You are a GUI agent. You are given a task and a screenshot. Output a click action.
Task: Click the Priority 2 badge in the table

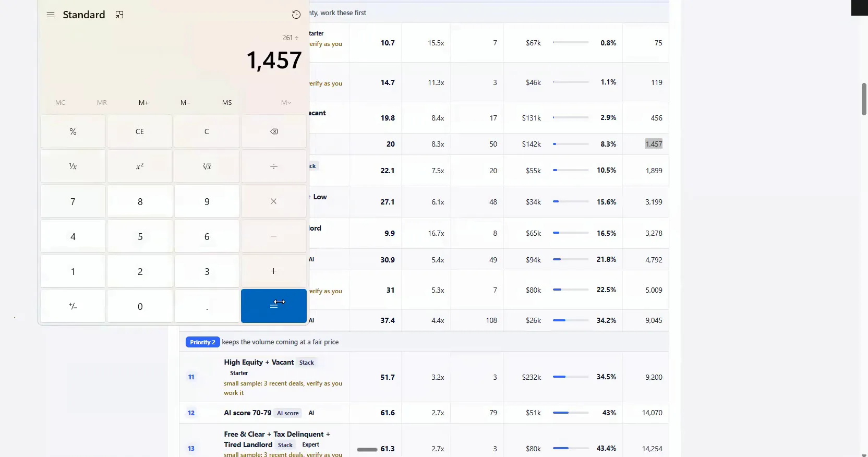pos(202,342)
